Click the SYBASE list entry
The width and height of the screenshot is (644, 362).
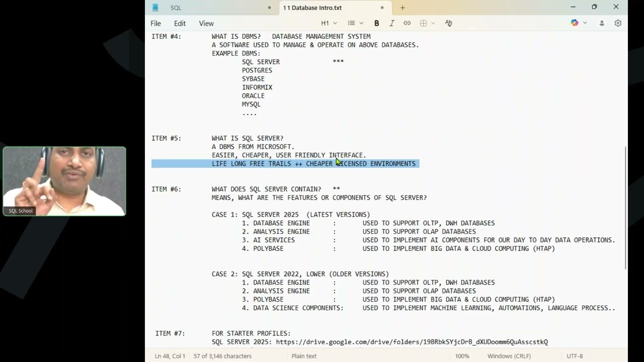(253, 79)
